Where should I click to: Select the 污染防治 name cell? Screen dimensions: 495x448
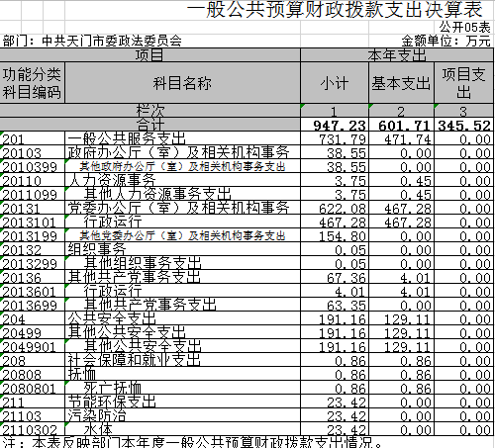point(182,415)
